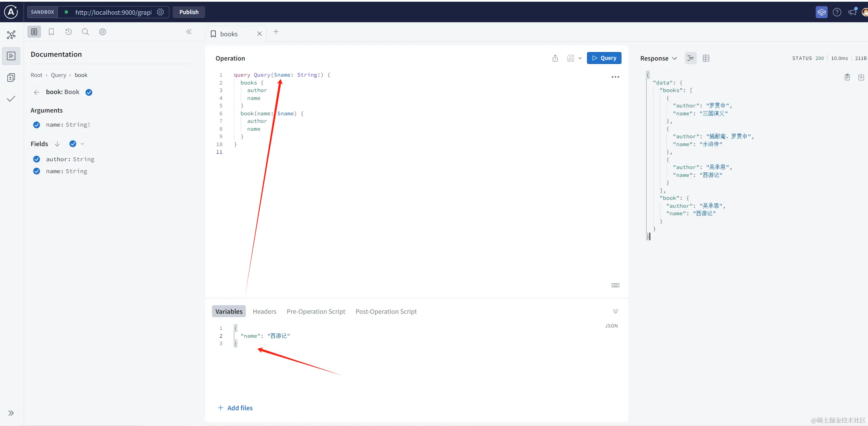Viewport: 868px width, 426px height.
Task: Open the Schema graph icon in sidebar
Action: [x=11, y=35]
